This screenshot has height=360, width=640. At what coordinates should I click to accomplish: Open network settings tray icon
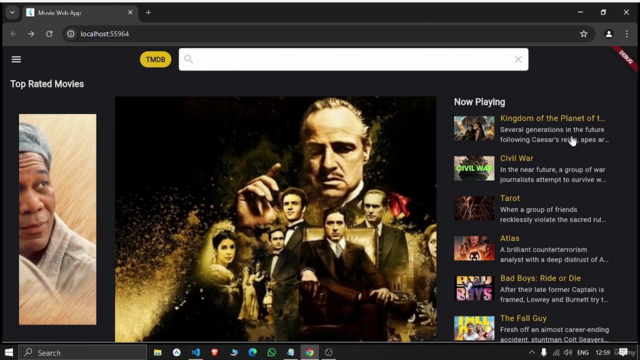point(556,352)
